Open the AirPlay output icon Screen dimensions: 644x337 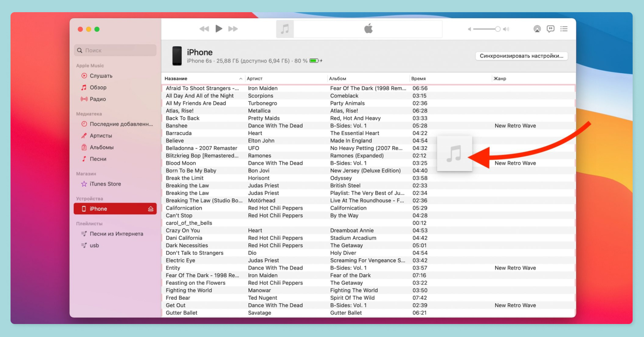537,29
